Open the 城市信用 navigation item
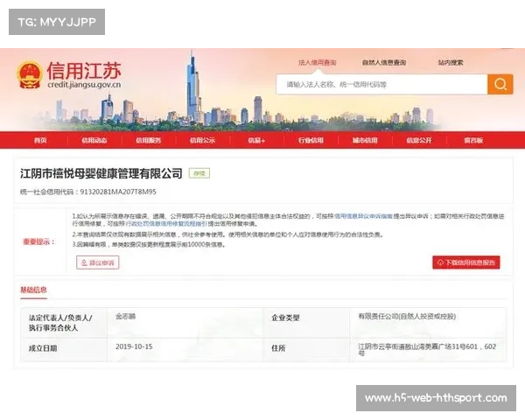Image resolution: width=525 pixels, height=420 pixels. tap(365, 140)
